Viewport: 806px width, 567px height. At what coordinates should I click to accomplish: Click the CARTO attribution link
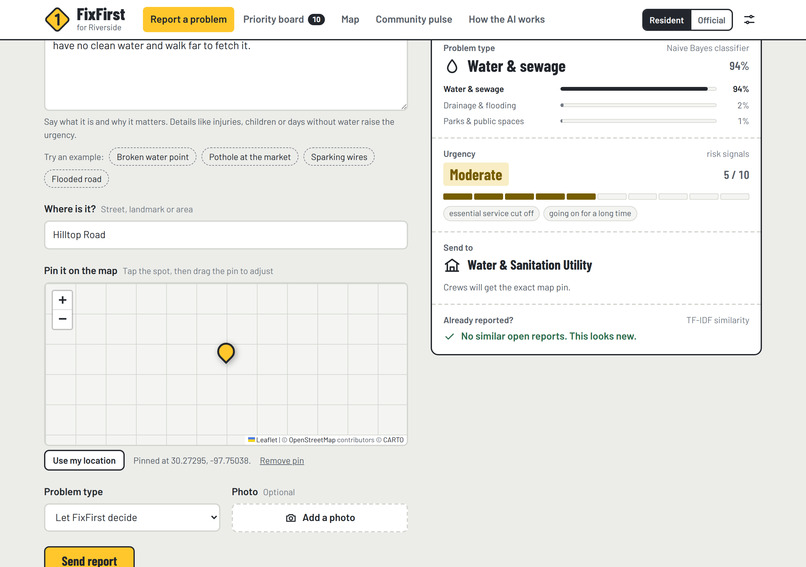[393, 440]
